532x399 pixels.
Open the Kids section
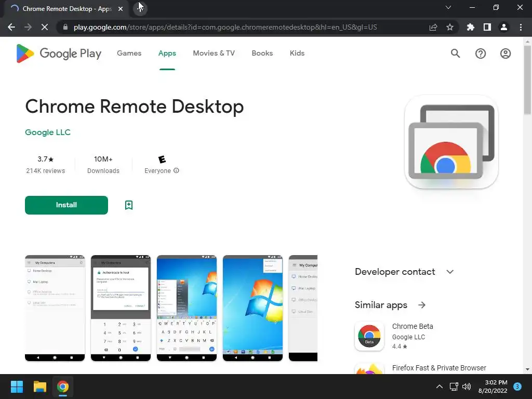pyautogui.click(x=297, y=54)
